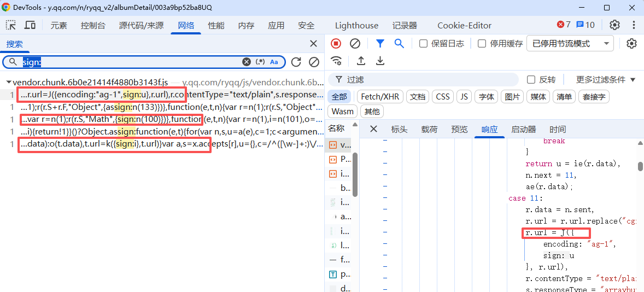Open the Cookie-Editor tab
Image resolution: width=644 pixels, height=292 pixels.
[x=465, y=26]
